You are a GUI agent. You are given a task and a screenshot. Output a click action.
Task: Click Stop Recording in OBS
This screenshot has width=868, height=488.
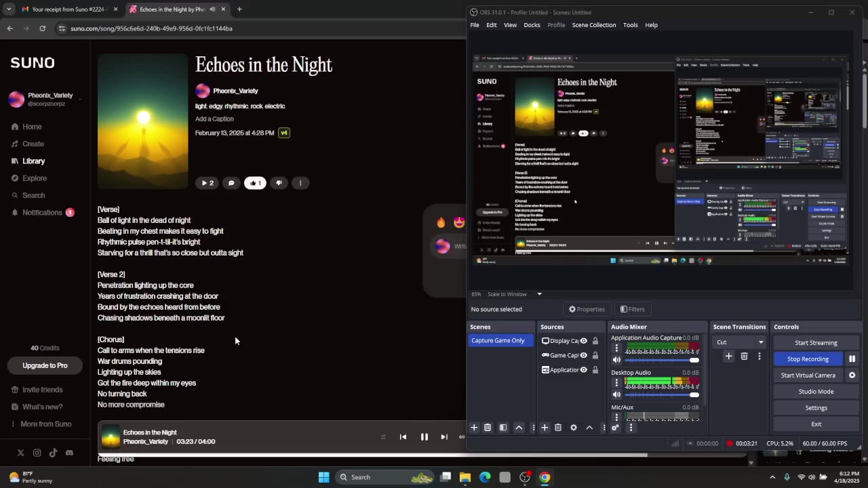coord(808,359)
